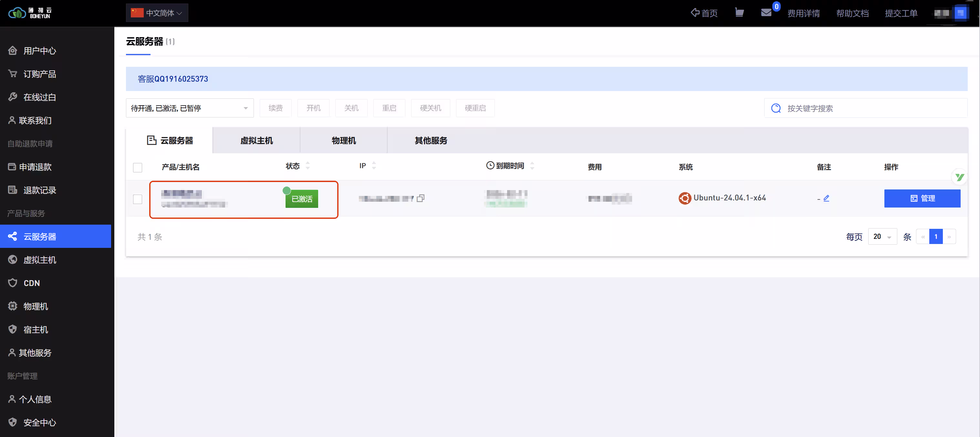The width and height of the screenshot is (980, 437).
Task: Open 提交工单 in the top bar
Action: coord(901,13)
